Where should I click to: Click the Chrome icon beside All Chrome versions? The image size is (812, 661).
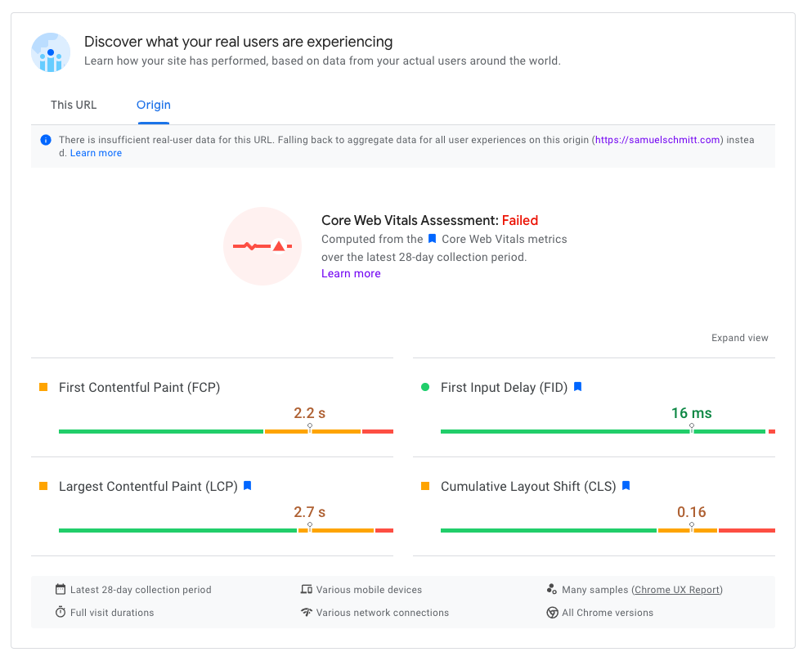tap(552, 612)
